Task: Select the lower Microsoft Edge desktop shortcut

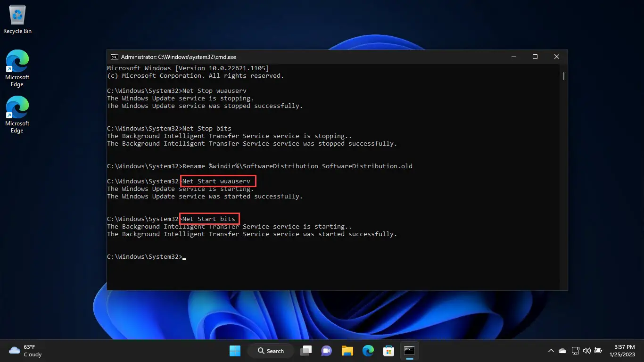Action: tap(17, 115)
